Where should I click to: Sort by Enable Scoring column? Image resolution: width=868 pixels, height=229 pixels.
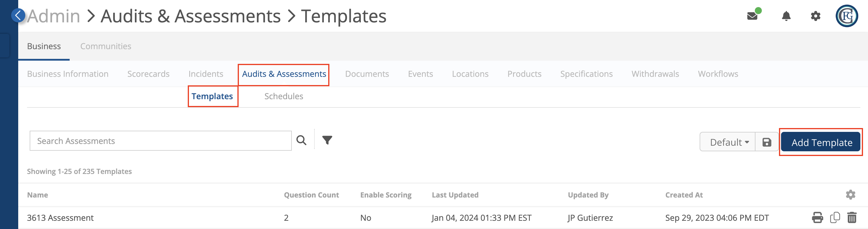(386, 195)
